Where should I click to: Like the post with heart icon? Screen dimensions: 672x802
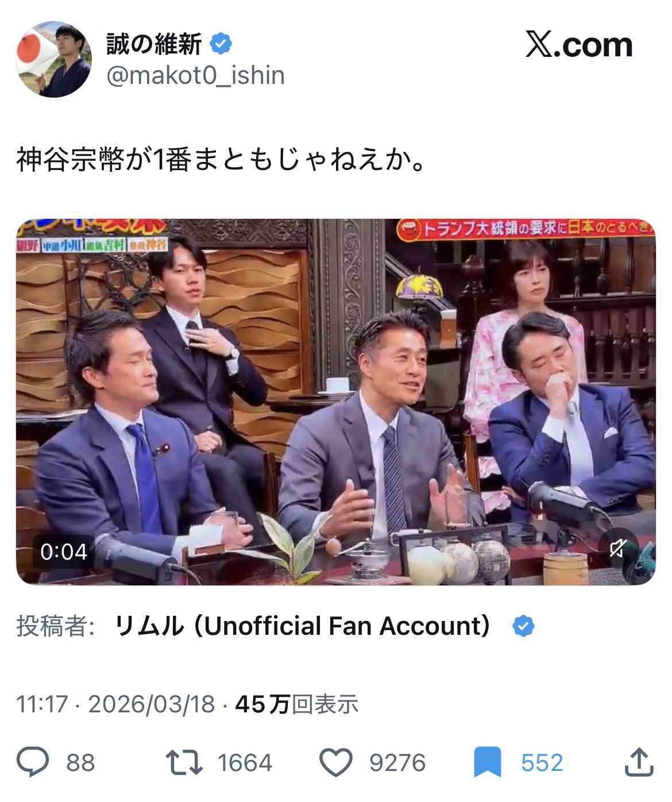coord(335,763)
